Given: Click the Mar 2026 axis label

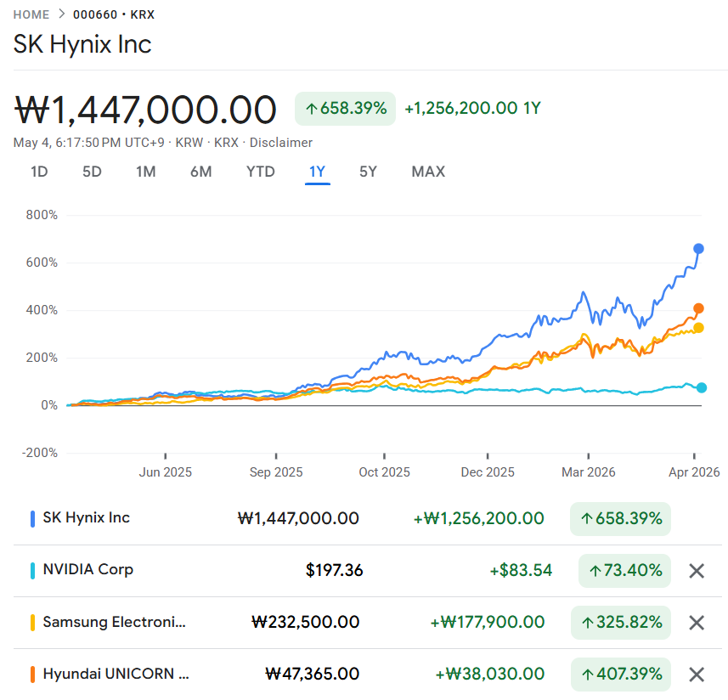Looking at the screenshot, I should 588,472.
